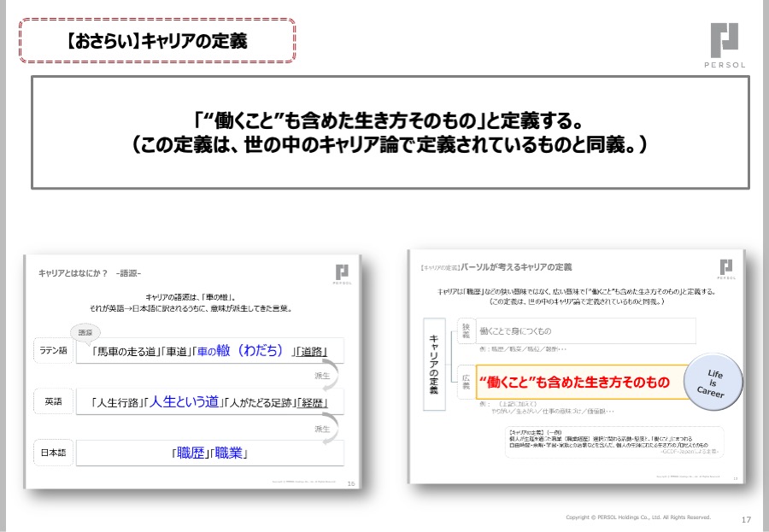Select the 日本語 label

coord(53,452)
